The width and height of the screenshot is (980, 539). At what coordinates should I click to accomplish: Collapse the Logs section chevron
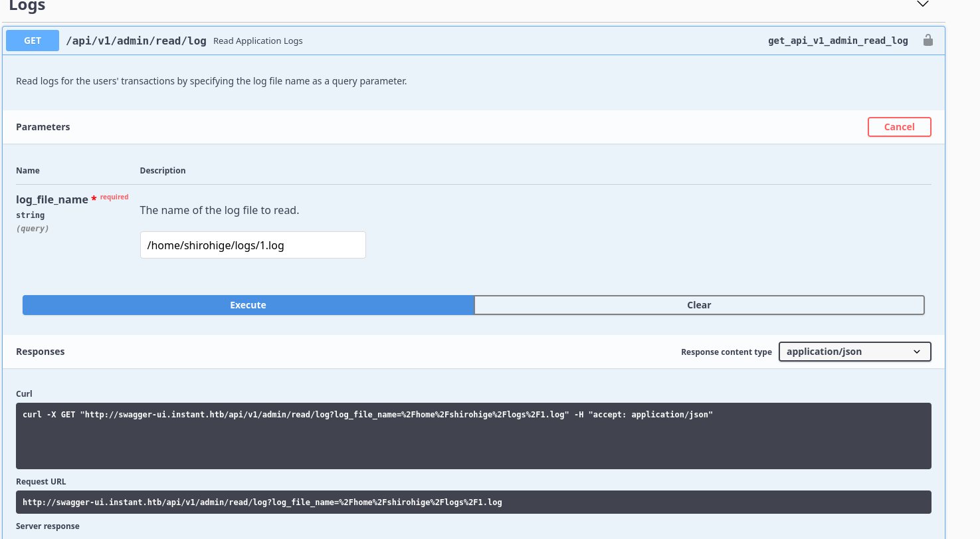(x=922, y=5)
